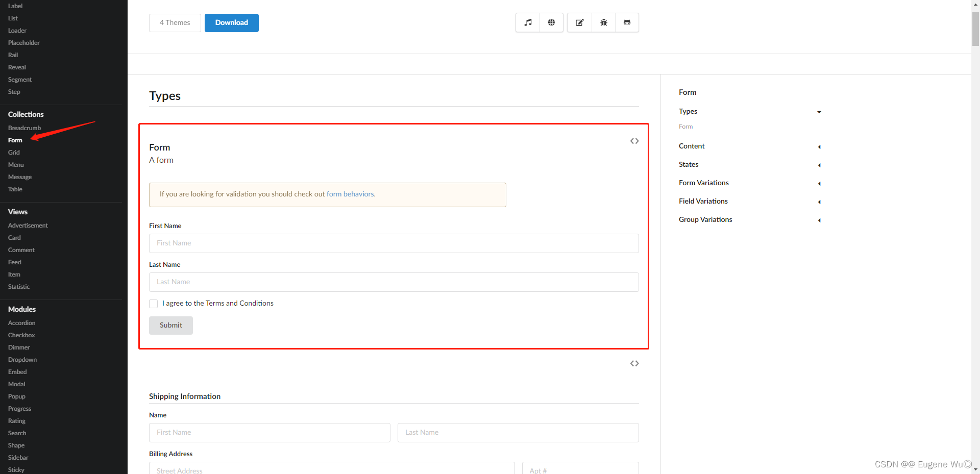
Task: Collapse the Types section arrow
Action: (x=819, y=112)
